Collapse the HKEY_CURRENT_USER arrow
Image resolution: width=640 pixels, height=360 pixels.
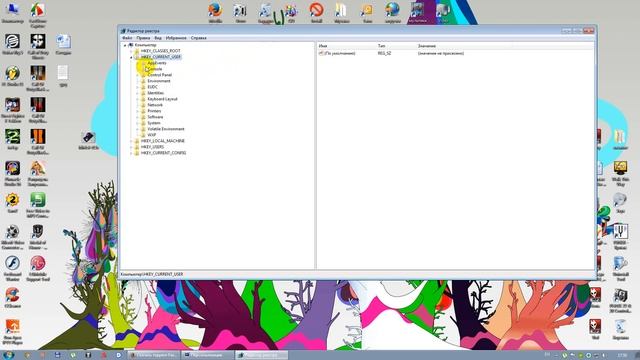(x=131, y=57)
